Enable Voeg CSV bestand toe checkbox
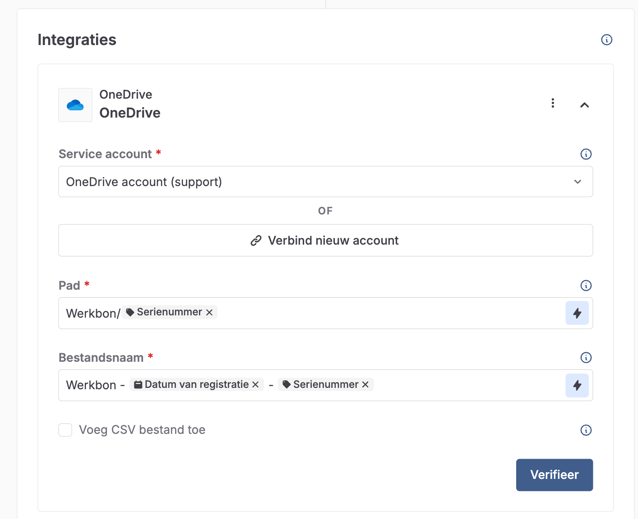Screen dimensions: 638x519 65,430
